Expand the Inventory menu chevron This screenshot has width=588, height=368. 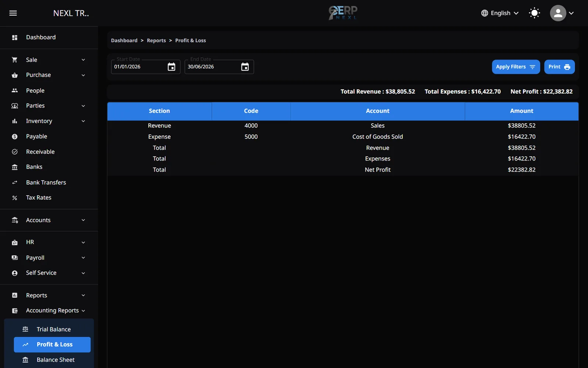click(83, 121)
